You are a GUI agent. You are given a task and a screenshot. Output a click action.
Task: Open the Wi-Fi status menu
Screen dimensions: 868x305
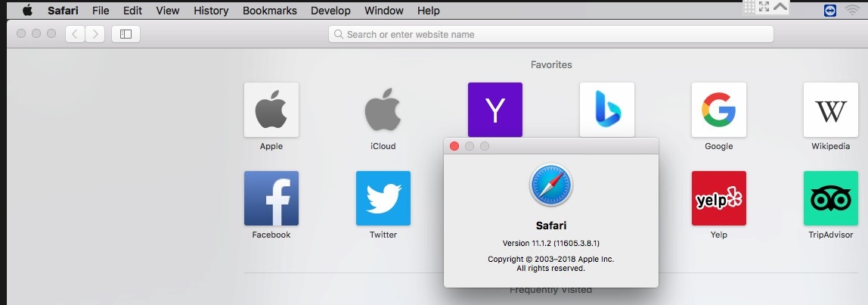point(853,10)
